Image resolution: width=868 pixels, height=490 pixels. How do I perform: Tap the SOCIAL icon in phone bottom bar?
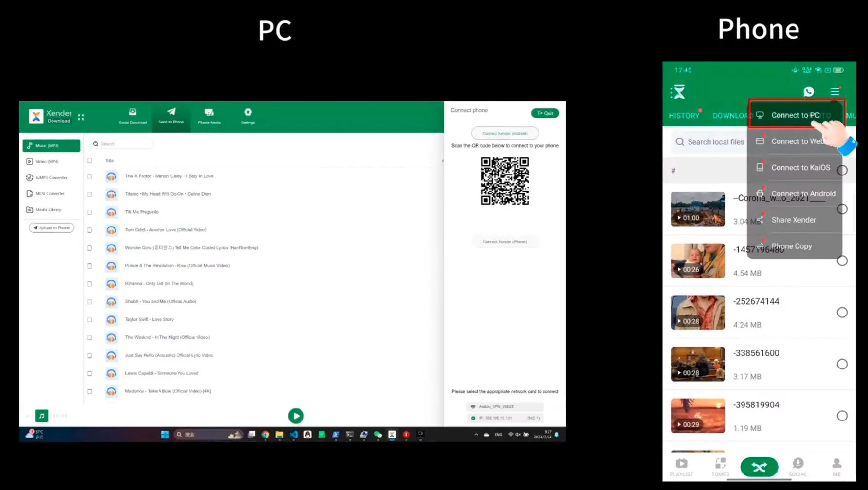click(x=797, y=467)
